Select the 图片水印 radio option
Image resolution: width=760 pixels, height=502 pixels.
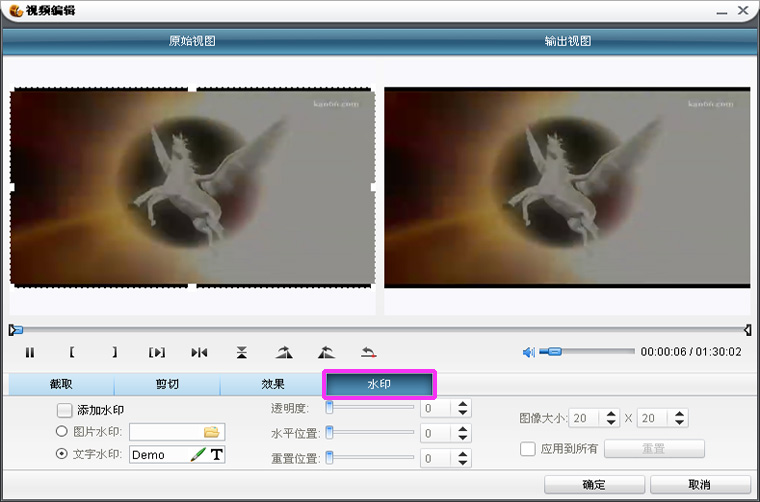[x=62, y=431]
